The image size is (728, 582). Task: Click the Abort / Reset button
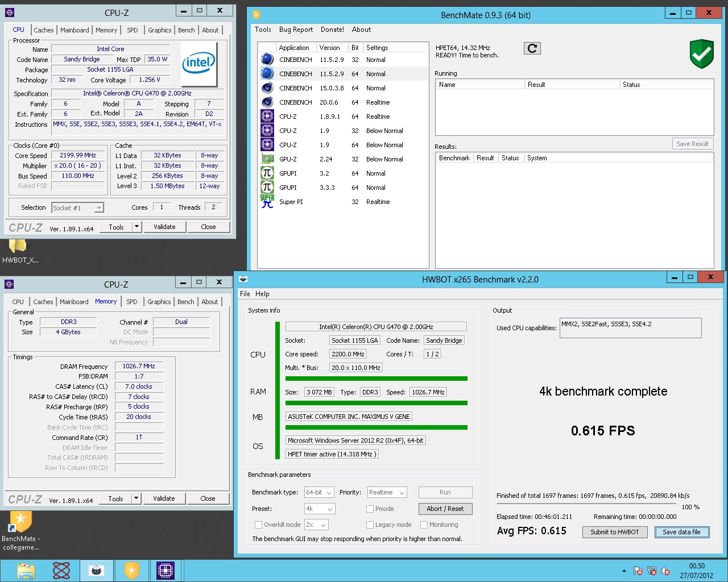445,509
